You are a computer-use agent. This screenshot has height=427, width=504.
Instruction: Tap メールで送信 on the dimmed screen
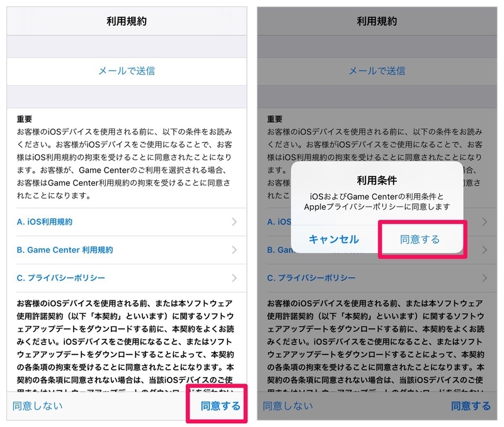point(377,71)
